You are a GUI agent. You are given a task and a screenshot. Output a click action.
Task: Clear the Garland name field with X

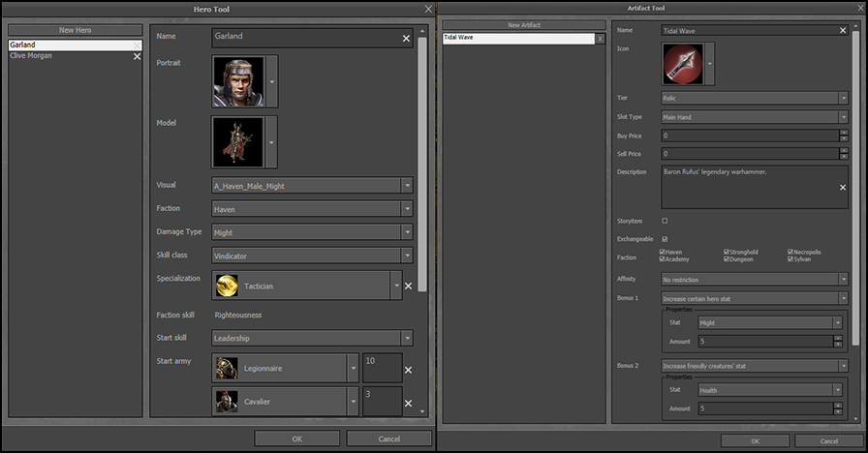(406, 39)
